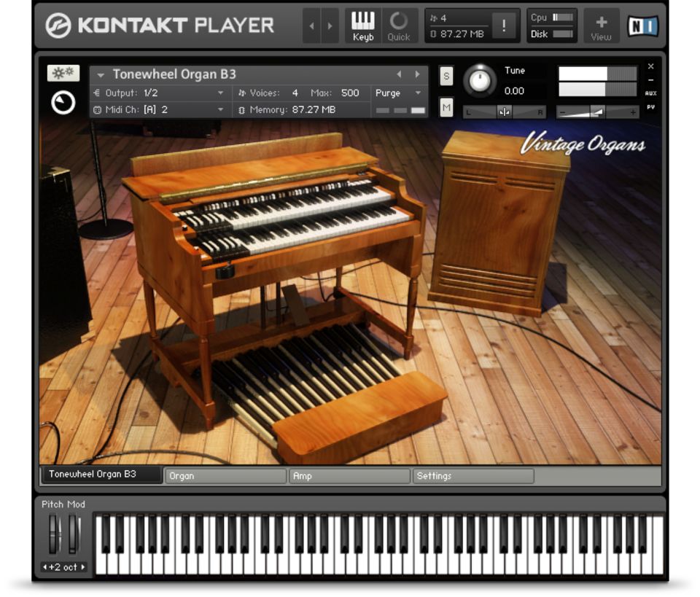Viewport: 700px width, 597px height.
Task: Click the Native Instruments NI logo
Action: [x=642, y=26]
